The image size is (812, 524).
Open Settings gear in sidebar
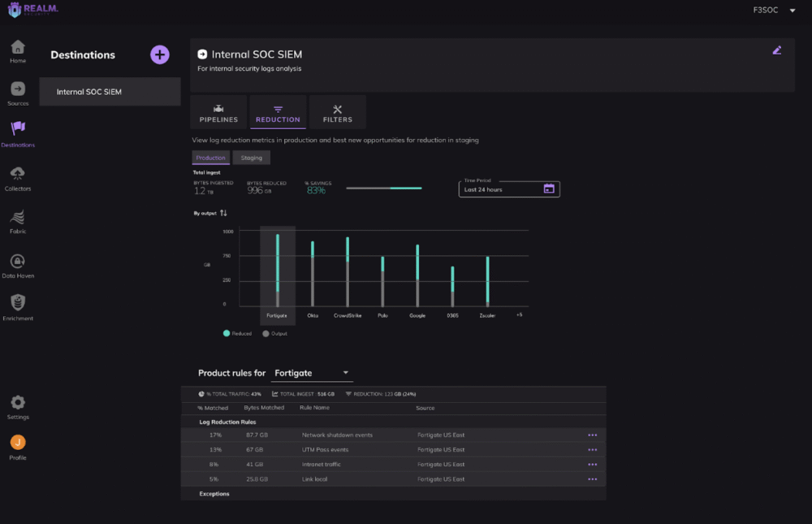click(x=18, y=405)
